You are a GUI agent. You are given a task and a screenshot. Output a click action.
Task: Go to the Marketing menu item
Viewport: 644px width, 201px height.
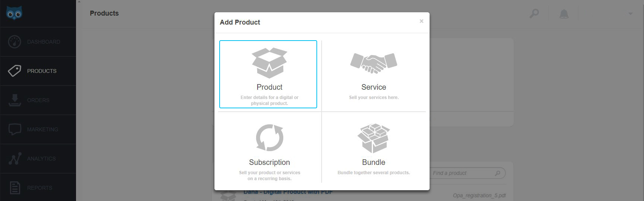[42, 130]
